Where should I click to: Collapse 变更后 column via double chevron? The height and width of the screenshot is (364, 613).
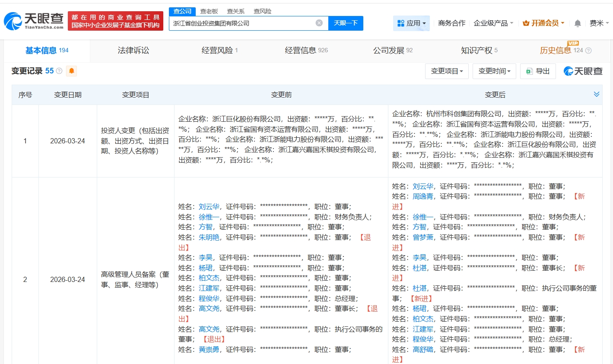597,94
